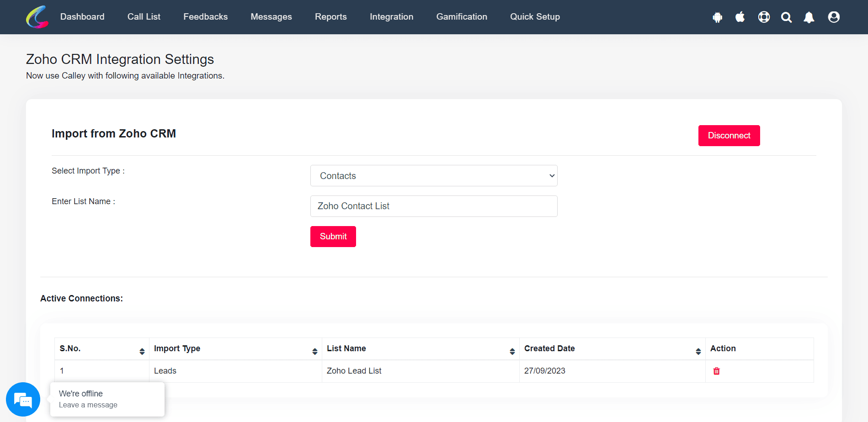Open the Quick Setup menu
The height and width of the screenshot is (422, 868).
pos(535,17)
